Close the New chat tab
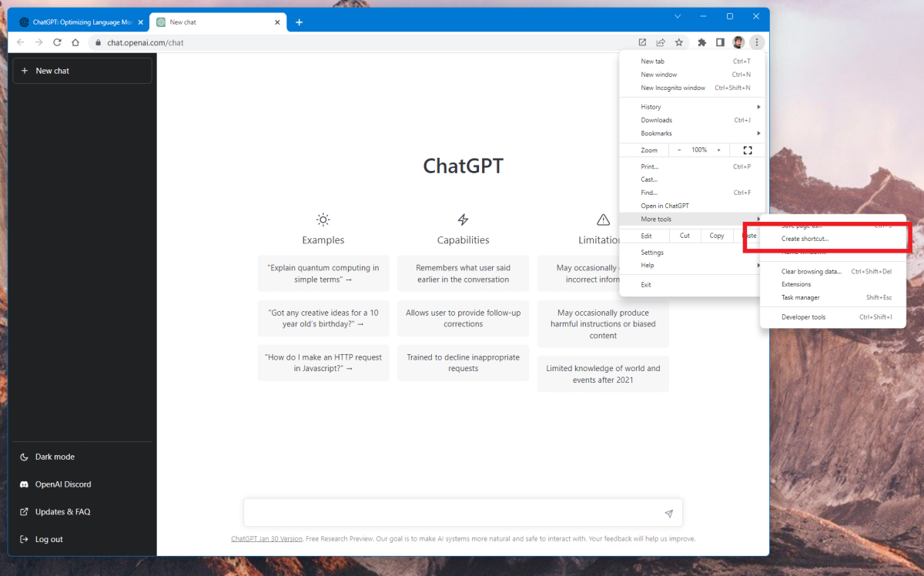The width and height of the screenshot is (924, 576). click(x=278, y=22)
